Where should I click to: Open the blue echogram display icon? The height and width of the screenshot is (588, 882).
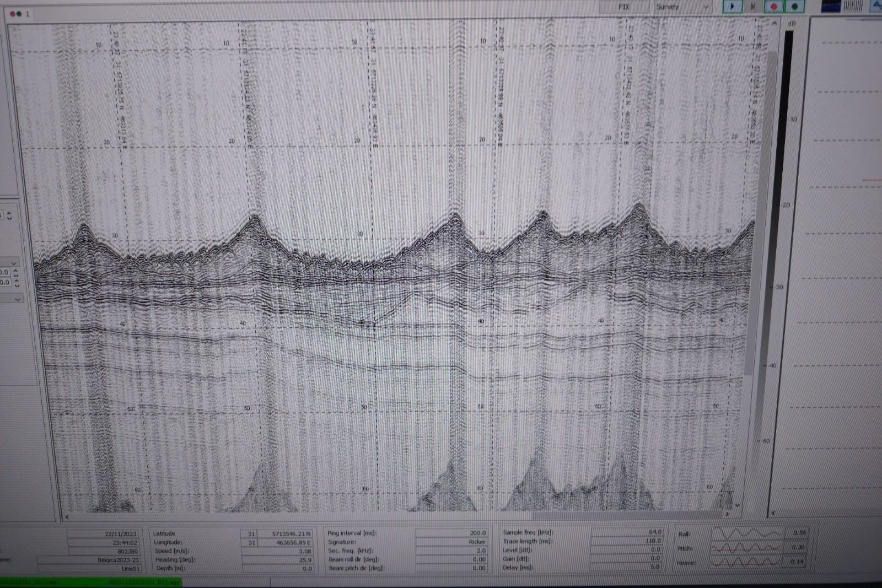831,6
